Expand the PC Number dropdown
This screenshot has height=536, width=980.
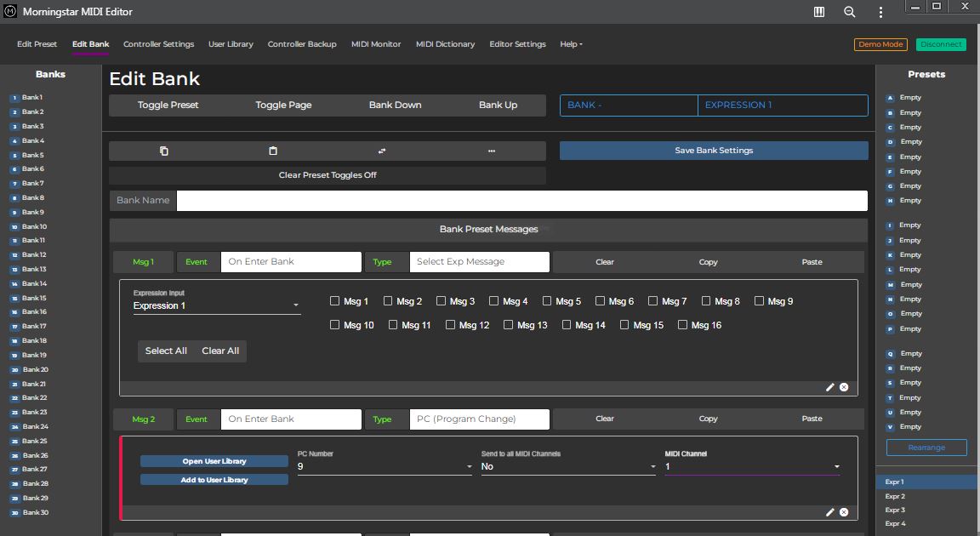[385, 466]
